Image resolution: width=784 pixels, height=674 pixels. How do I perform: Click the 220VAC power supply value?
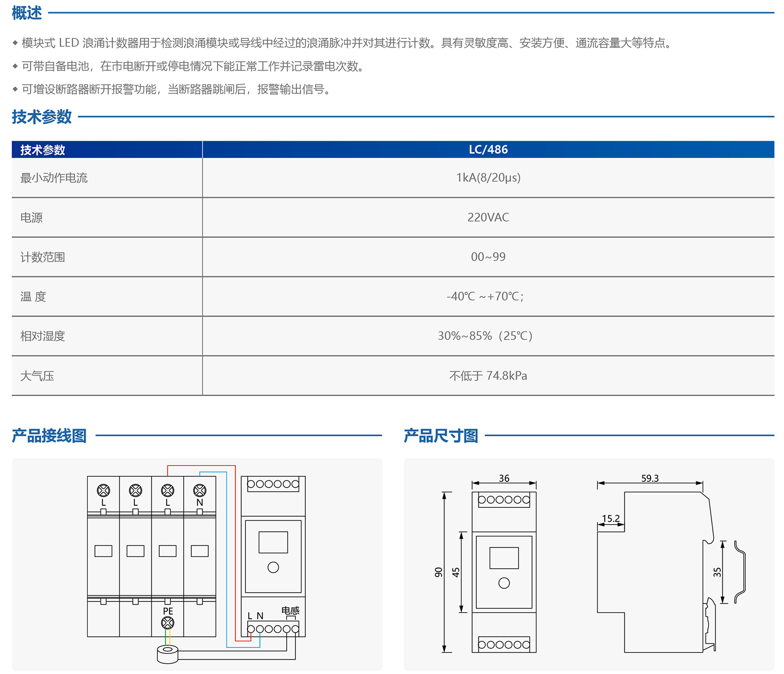tap(488, 217)
